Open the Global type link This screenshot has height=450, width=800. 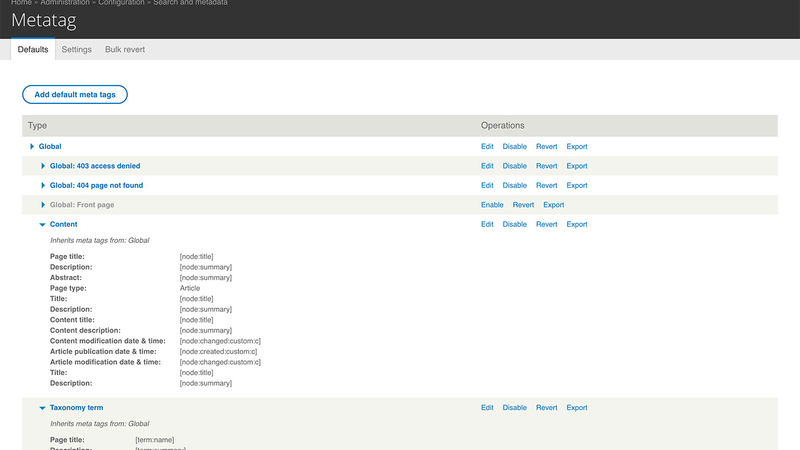(50, 146)
